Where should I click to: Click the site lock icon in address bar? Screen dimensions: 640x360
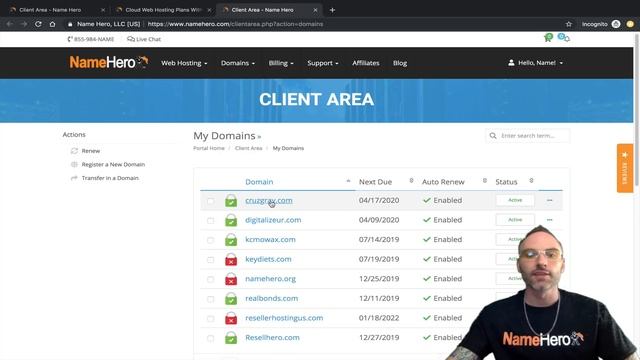coord(70,24)
